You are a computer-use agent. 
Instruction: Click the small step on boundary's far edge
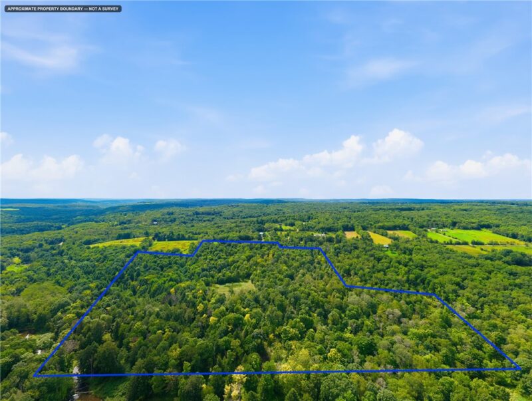pos(279,245)
